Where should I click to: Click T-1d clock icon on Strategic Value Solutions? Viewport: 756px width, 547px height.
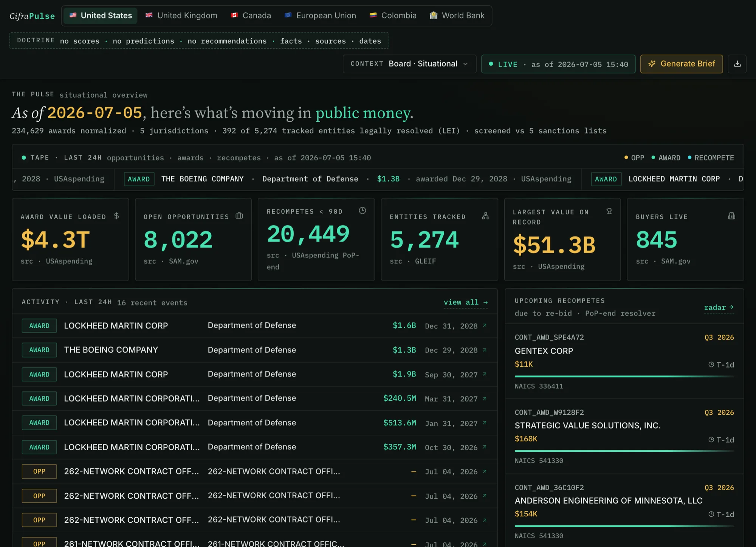[711, 440]
